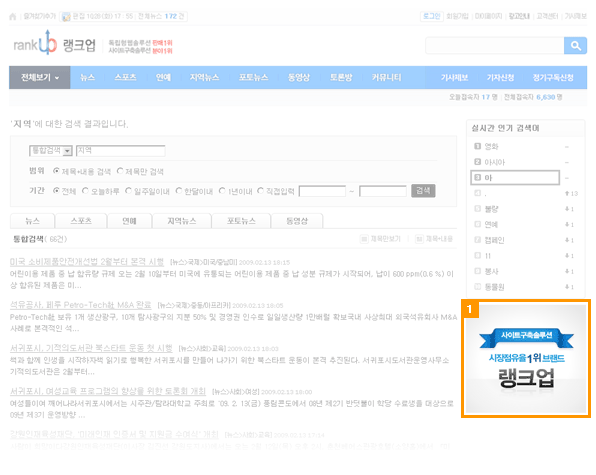596x475 pixels.
Task: Open the first article about 미국 소비제품안전개선법
Action: [87, 261]
